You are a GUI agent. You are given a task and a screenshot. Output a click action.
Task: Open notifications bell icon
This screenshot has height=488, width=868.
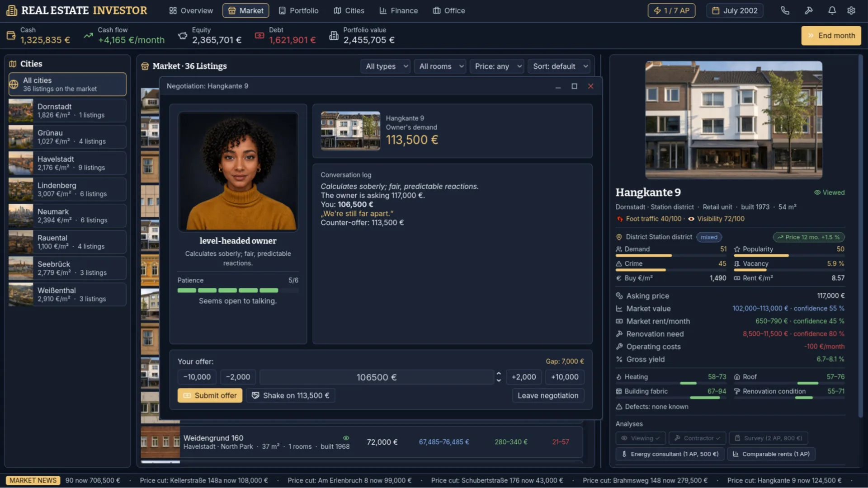click(832, 10)
